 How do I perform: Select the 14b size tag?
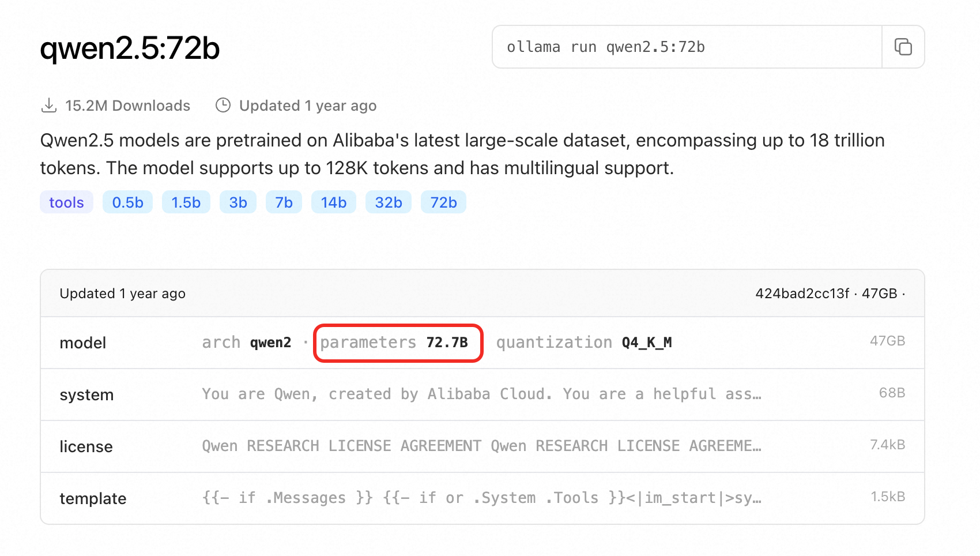[333, 202]
